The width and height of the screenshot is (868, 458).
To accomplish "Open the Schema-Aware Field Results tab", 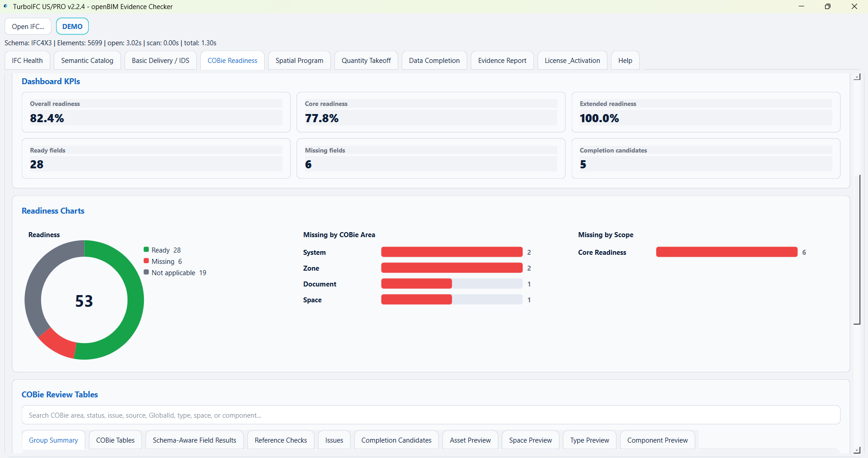I will point(195,440).
